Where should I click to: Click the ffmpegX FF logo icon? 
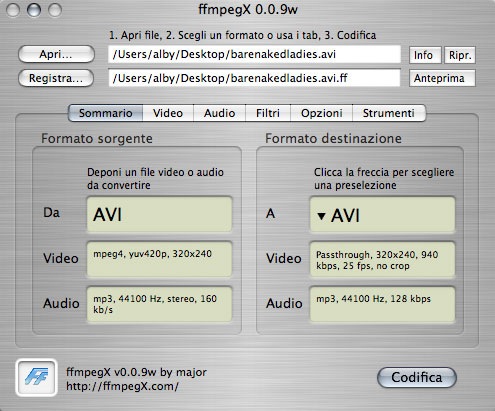click(36, 377)
